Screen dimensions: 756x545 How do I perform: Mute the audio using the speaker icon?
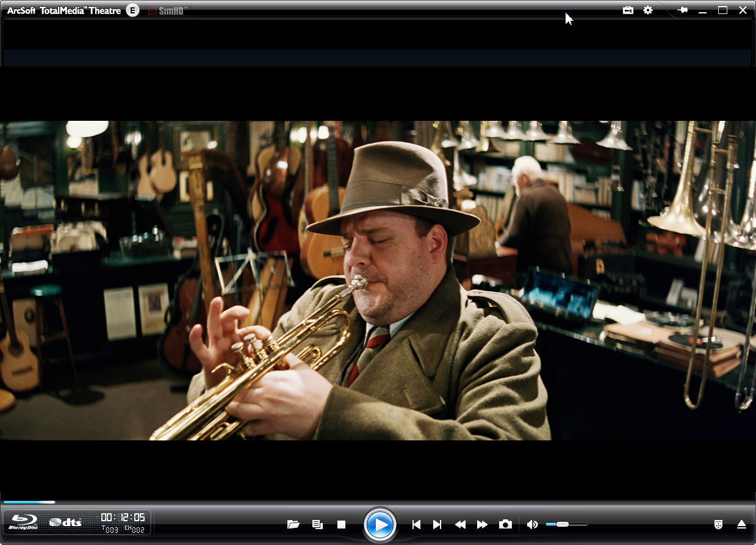point(533,524)
